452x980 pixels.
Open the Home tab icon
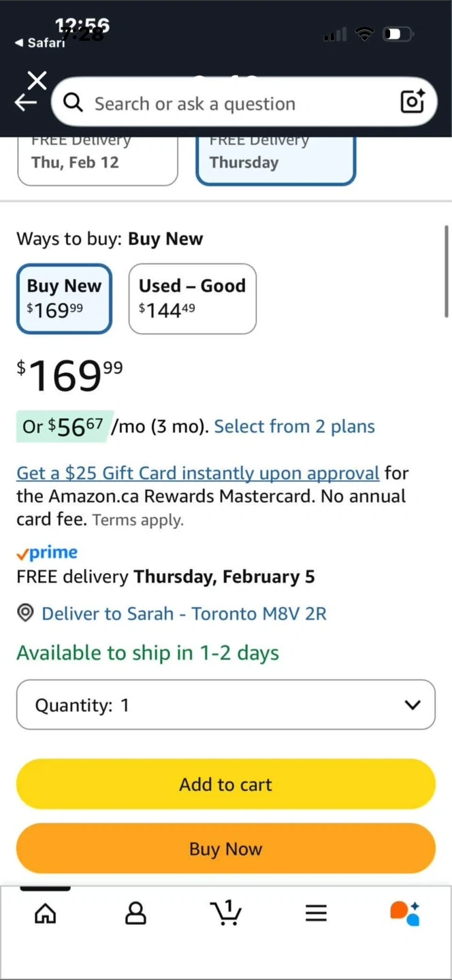coord(46,913)
